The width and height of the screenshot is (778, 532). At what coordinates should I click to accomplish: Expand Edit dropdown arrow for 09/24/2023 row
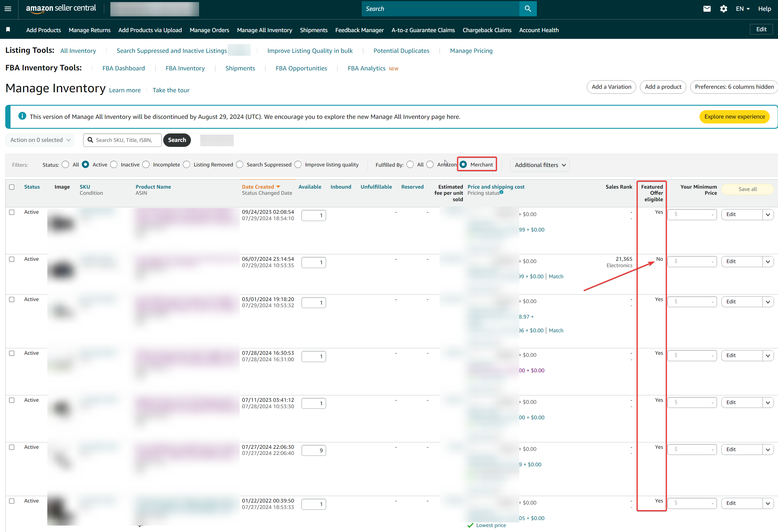point(768,215)
